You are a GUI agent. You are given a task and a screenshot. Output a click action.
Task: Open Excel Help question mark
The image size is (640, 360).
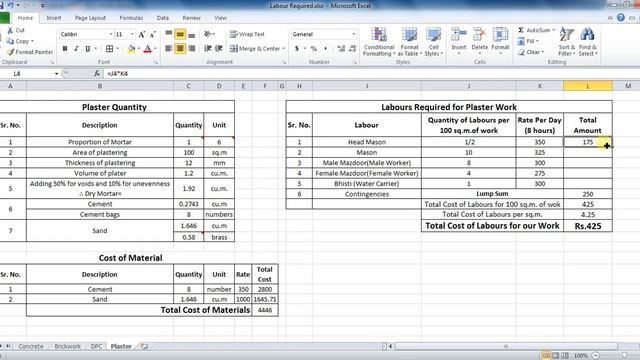click(621, 18)
